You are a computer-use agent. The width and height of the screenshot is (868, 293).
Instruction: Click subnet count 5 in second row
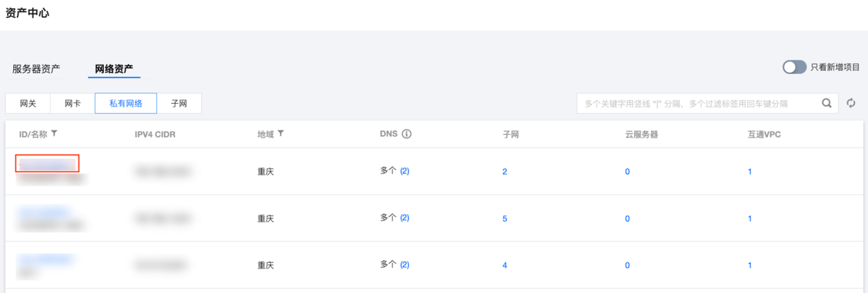coord(504,218)
